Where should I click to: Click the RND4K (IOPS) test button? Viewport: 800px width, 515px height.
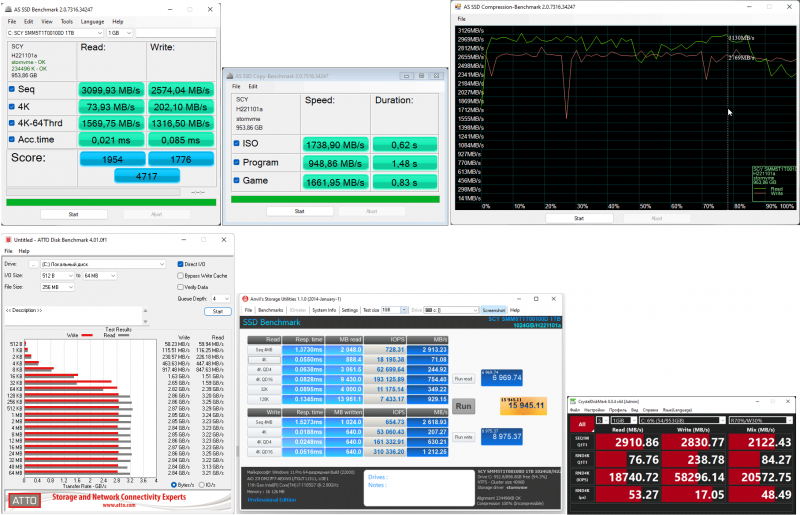pyautogui.click(x=582, y=477)
